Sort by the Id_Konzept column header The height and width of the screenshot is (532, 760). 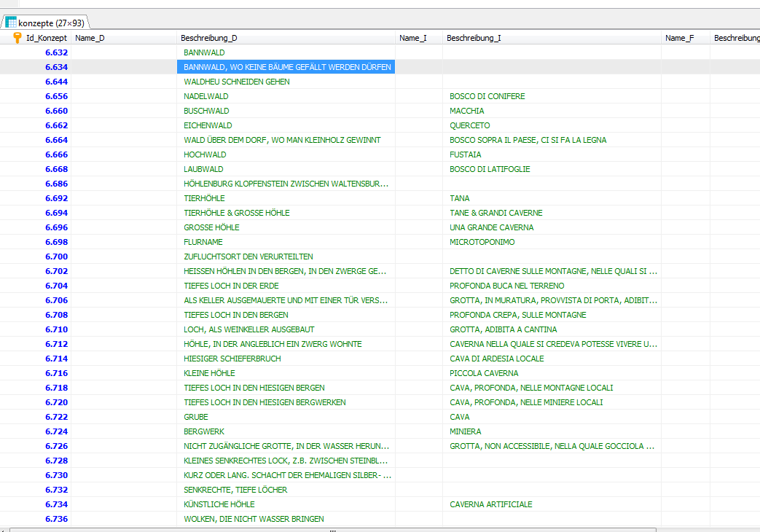pyautogui.click(x=47, y=38)
